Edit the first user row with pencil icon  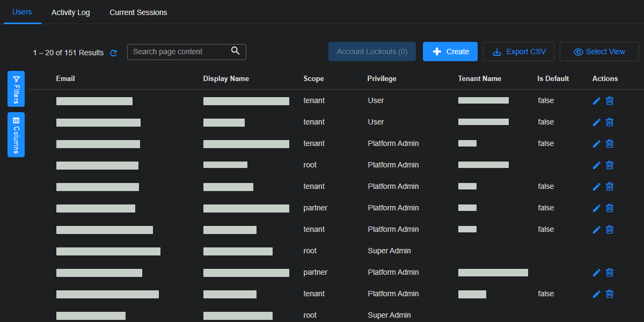tap(596, 101)
